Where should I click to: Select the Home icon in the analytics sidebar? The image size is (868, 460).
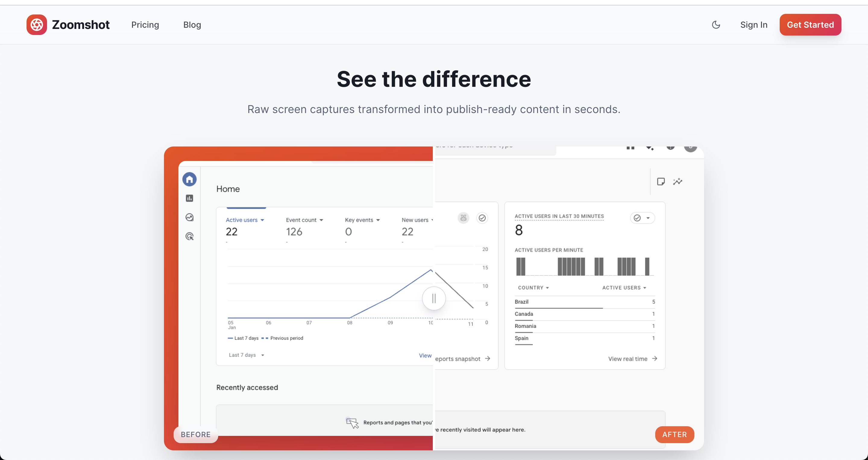[189, 179]
